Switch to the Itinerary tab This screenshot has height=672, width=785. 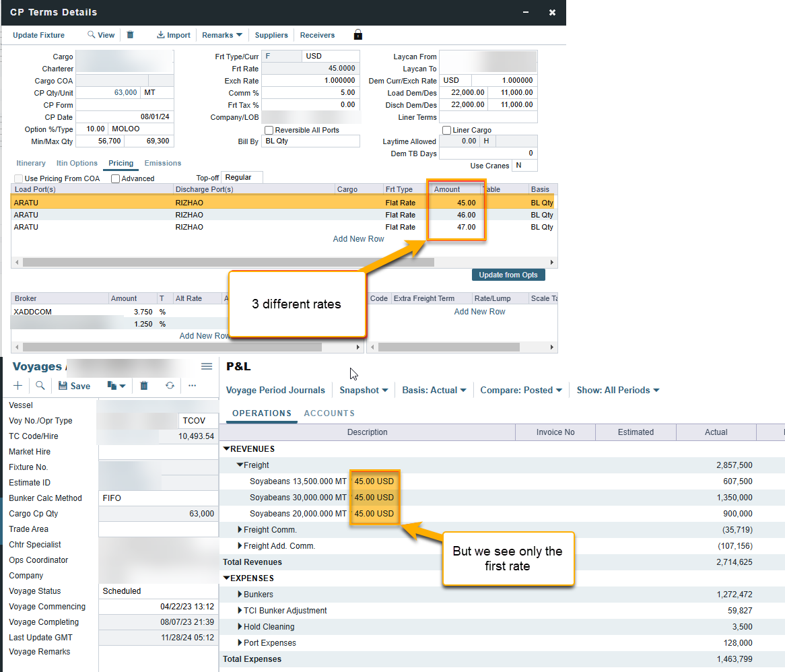(x=31, y=163)
